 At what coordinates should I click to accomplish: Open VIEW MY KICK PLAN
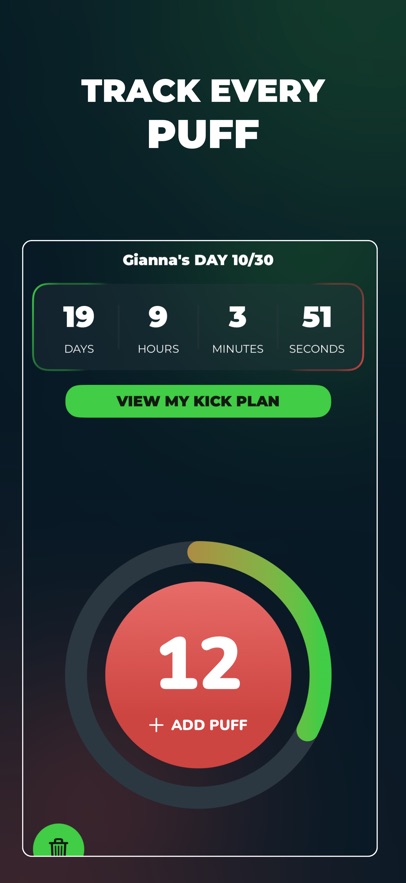point(198,401)
